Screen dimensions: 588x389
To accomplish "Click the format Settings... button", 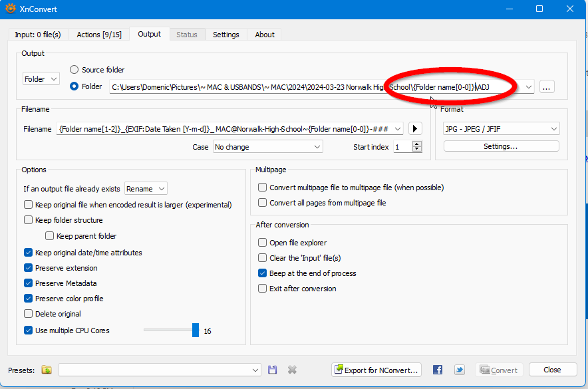I will (501, 146).
